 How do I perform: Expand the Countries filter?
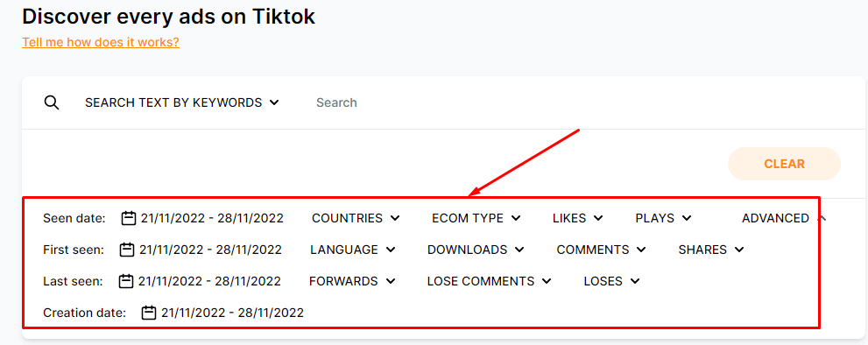coord(356,218)
